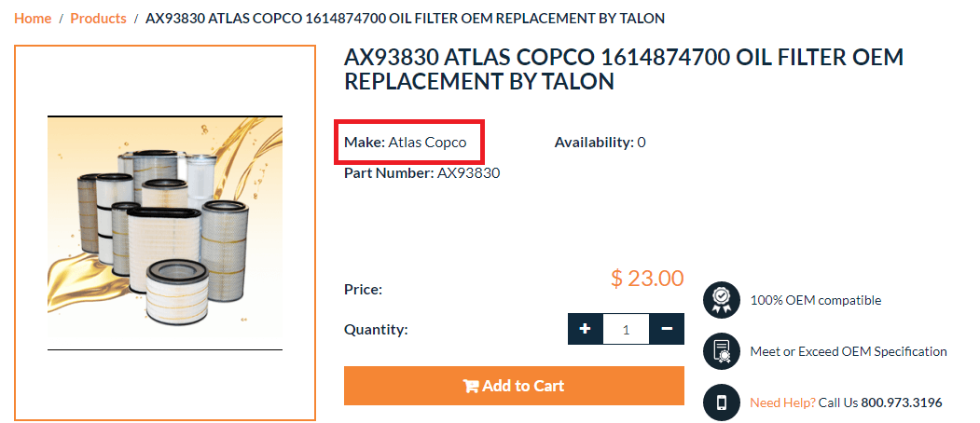
Task: Click the OEM Specification certificate icon
Action: click(x=721, y=351)
